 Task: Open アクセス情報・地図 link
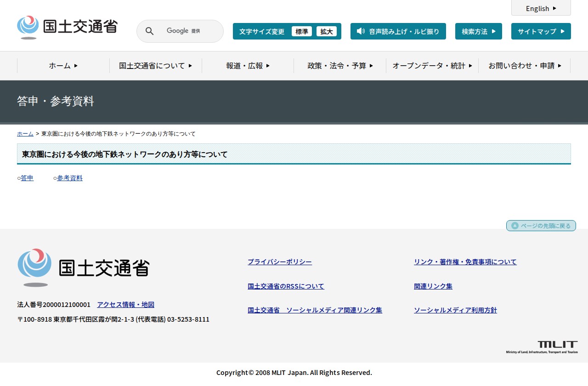coord(125,305)
